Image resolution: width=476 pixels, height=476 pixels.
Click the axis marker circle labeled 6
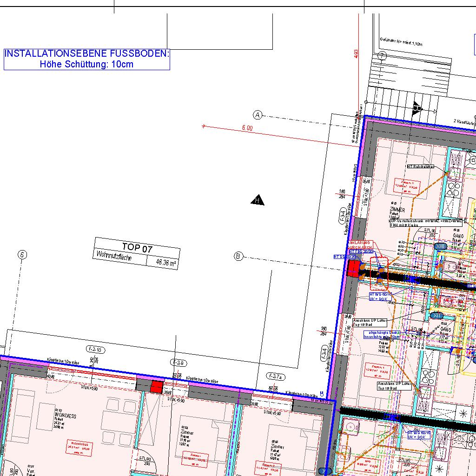coord(22,254)
